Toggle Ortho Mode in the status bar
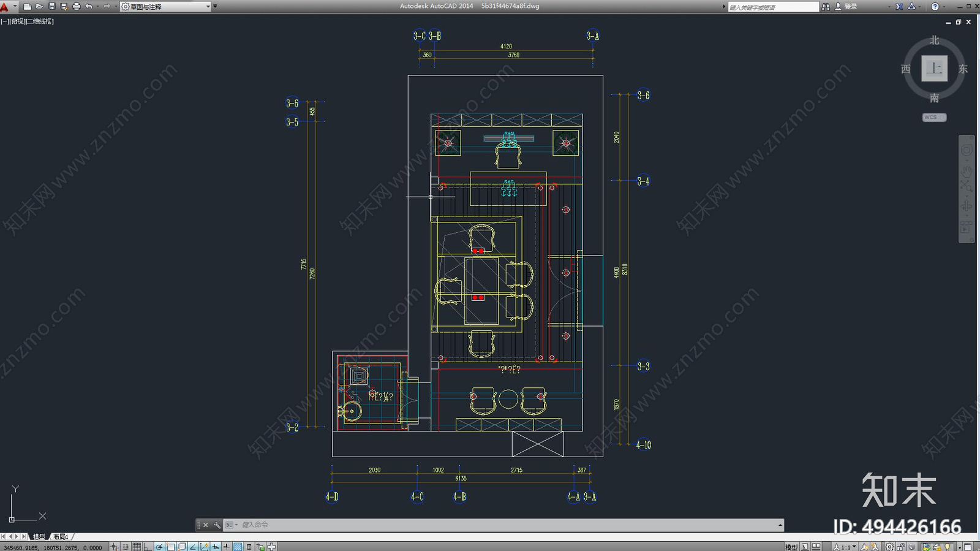Image resolution: width=980 pixels, height=551 pixels. [x=148, y=547]
